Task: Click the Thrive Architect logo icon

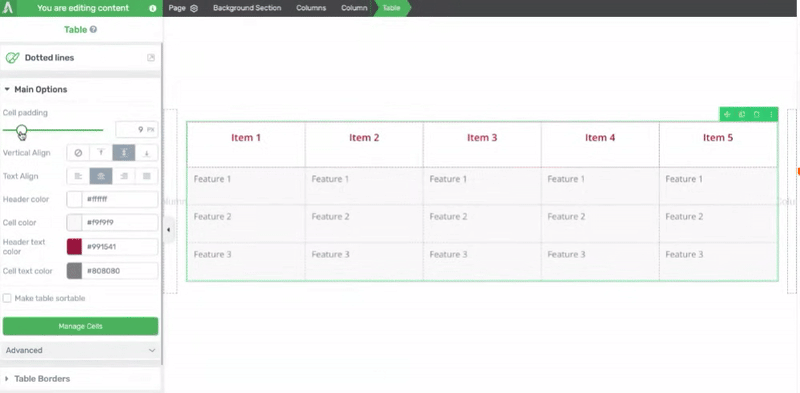Action: tap(8, 8)
